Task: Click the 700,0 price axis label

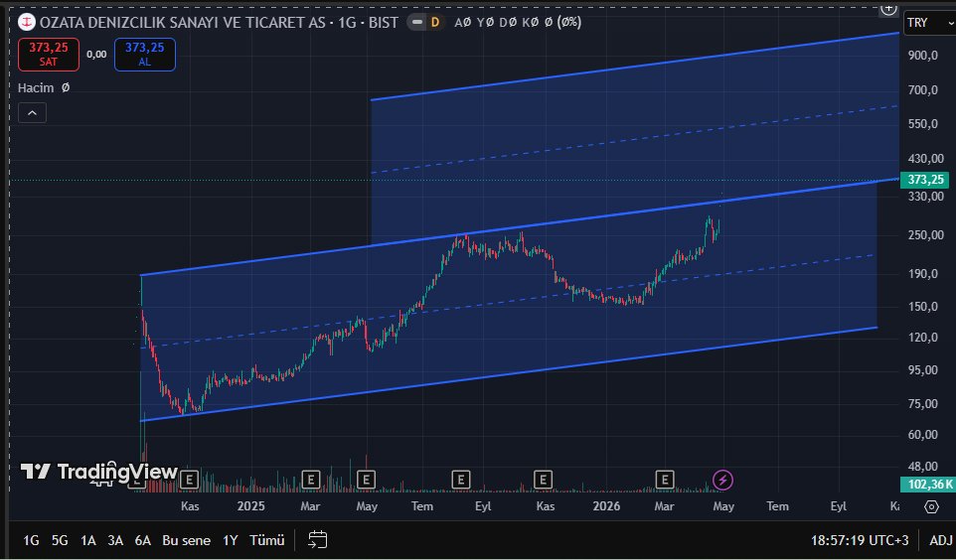Action: (x=922, y=90)
